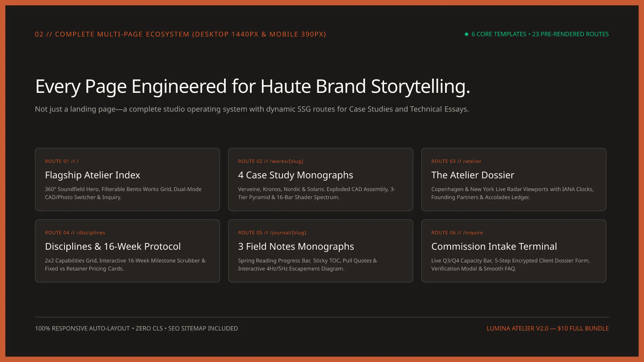This screenshot has width=644, height=362.
Task: Select Disciplines & 16-Week Protocol heading
Action: pos(113,246)
